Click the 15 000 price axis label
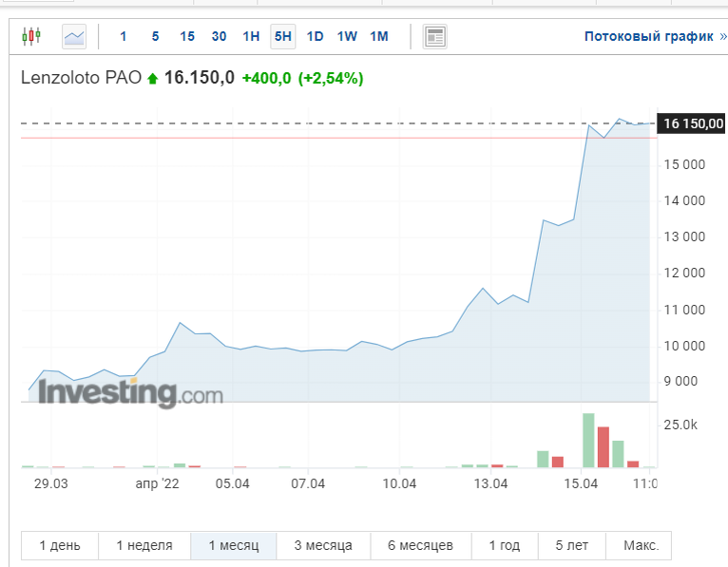 click(684, 164)
